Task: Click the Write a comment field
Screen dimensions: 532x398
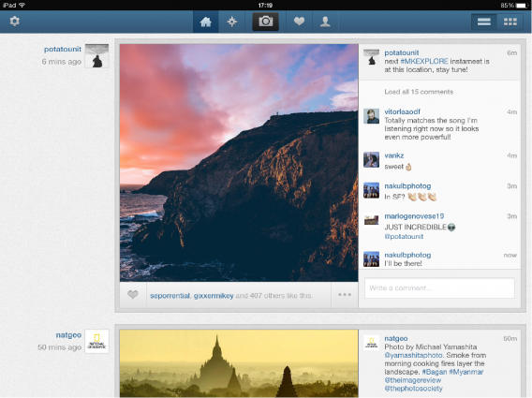Action: pyautogui.click(x=439, y=288)
